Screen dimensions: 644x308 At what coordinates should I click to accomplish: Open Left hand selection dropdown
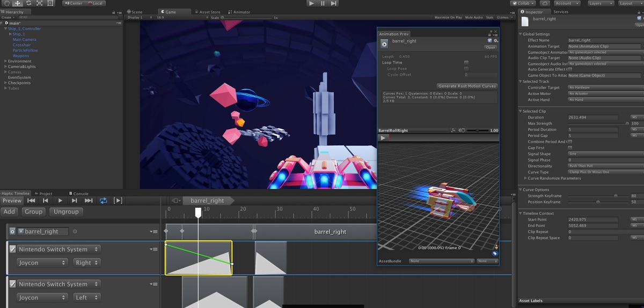(86, 298)
